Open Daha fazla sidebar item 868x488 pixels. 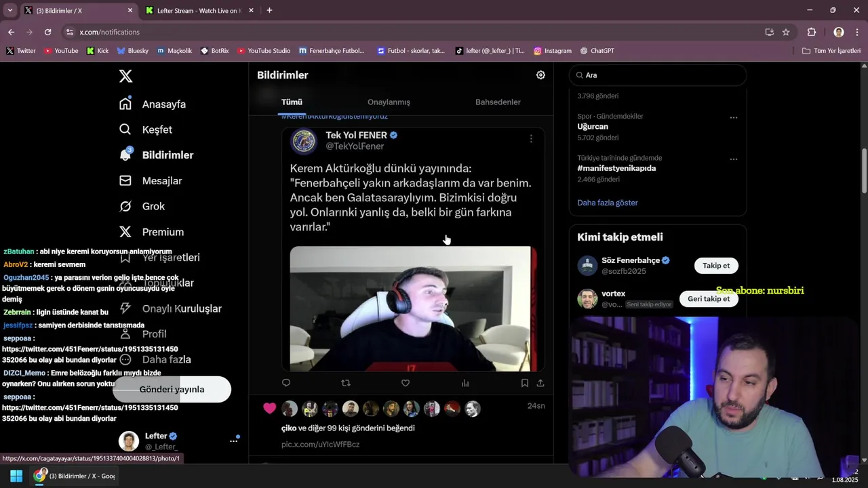155,359
